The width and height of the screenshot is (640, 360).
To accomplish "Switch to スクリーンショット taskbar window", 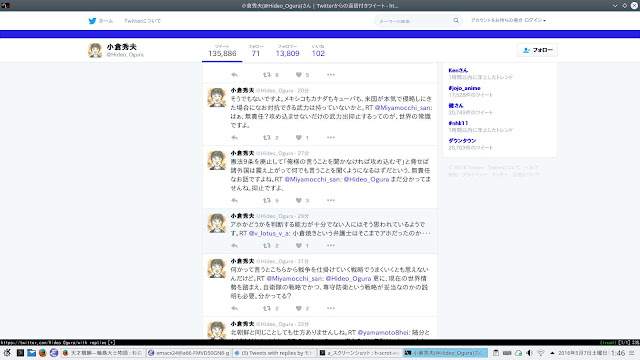I will point(359,353).
